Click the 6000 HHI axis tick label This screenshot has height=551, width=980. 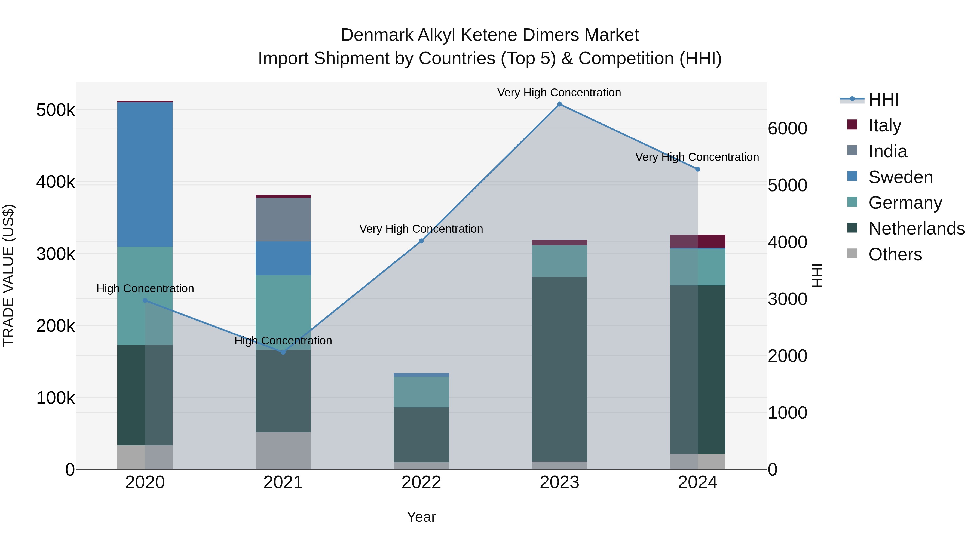click(788, 128)
